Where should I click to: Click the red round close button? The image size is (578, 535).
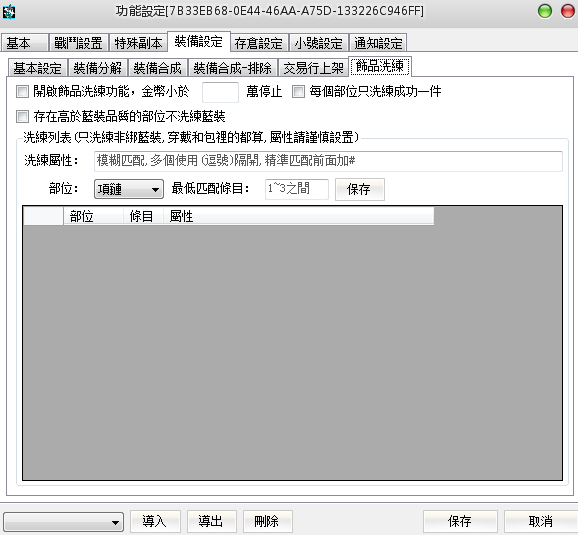[568, 11]
